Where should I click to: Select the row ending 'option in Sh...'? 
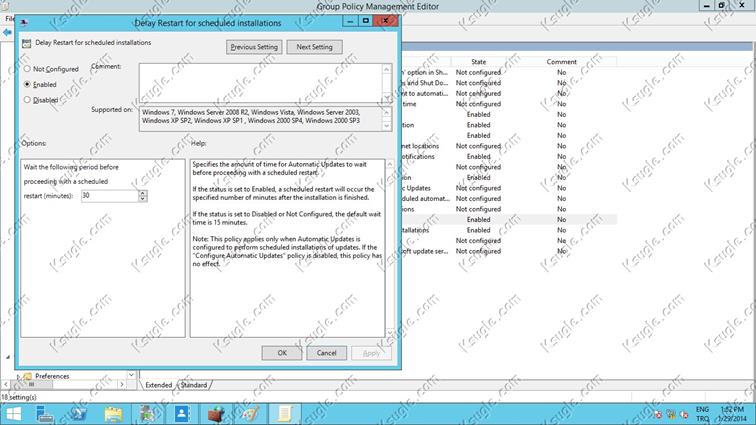tap(509, 72)
